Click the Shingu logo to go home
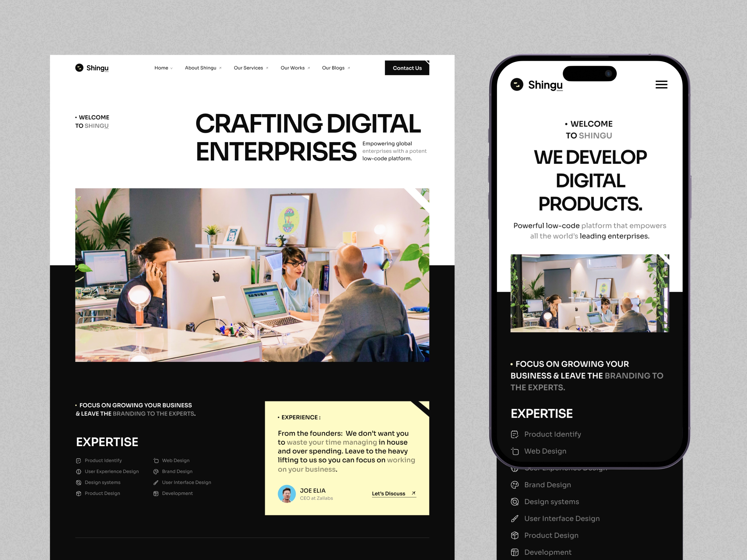 [x=91, y=68]
